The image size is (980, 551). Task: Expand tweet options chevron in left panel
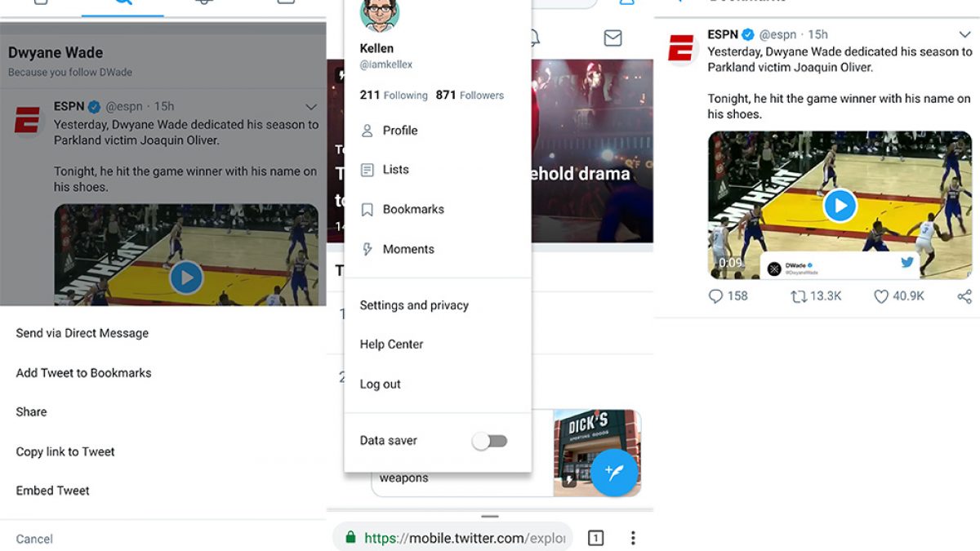310,107
